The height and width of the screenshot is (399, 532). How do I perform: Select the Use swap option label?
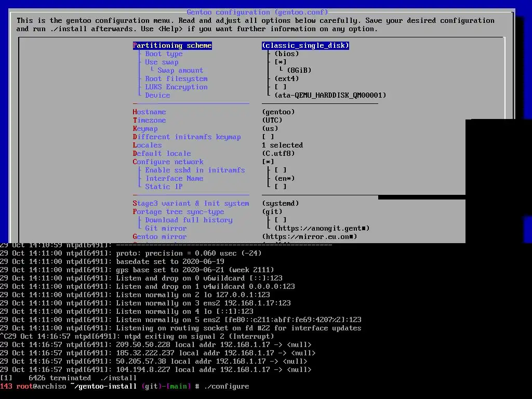click(x=162, y=62)
